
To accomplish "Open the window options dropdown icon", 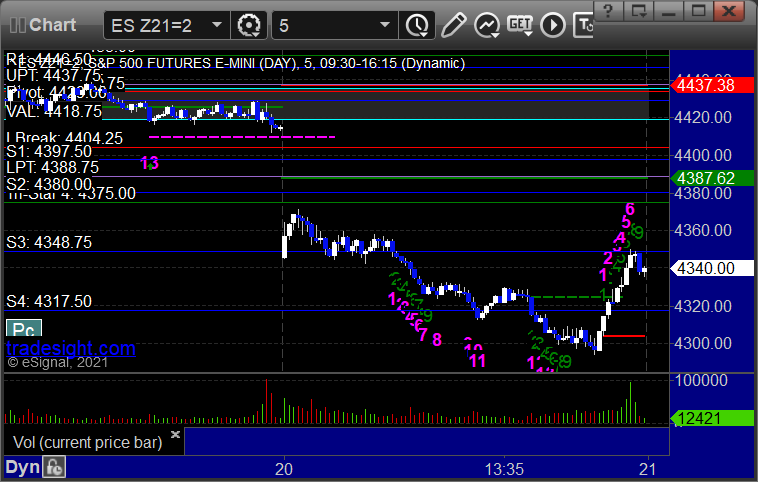I will point(639,11).
